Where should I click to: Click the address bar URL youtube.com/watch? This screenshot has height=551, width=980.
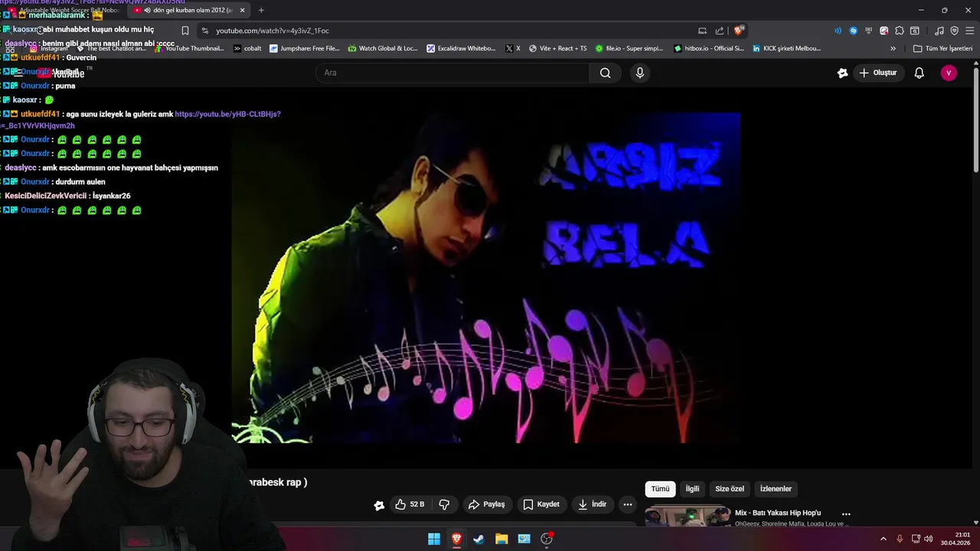coord(273,31)
